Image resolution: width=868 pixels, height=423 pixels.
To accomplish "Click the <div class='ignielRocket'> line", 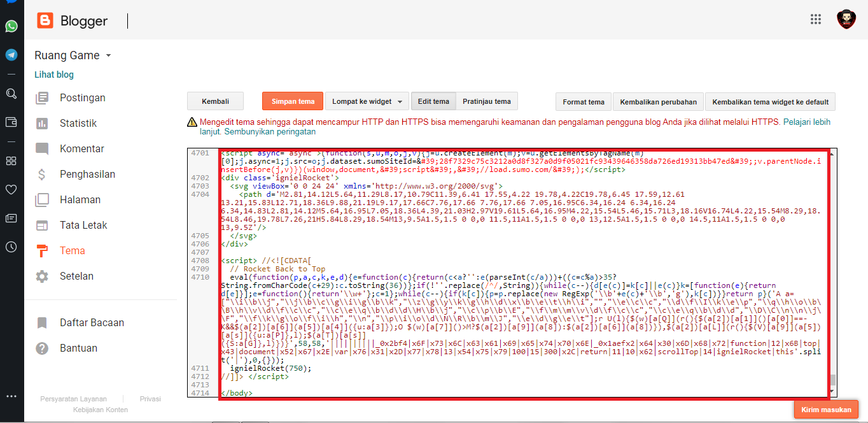I will (x=280, y=178).
